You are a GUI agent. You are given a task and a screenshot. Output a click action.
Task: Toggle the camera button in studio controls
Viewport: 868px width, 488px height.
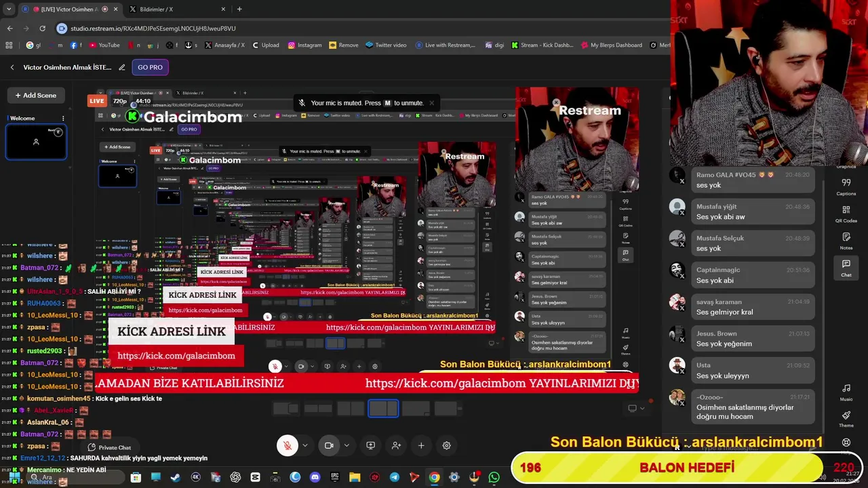(x=329, y=445)
